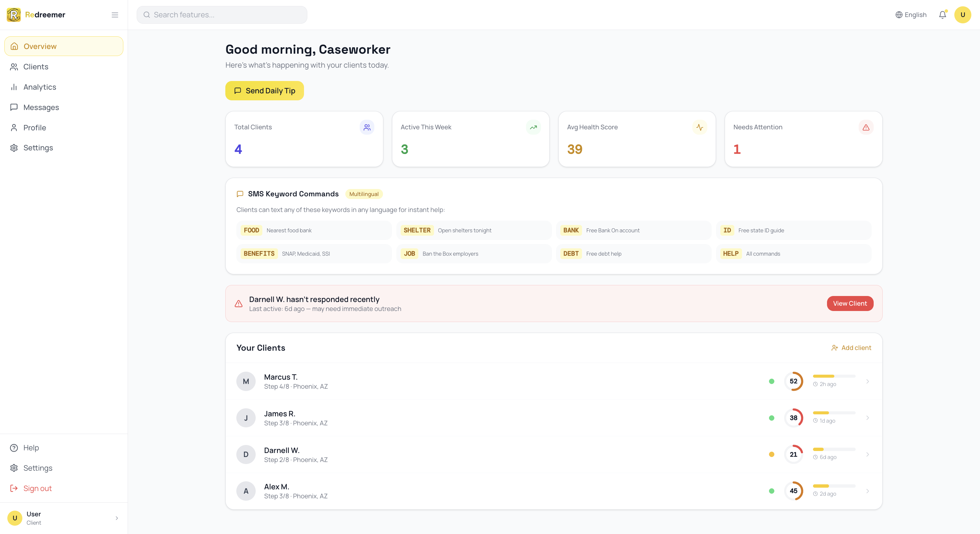
Task: Go to Messages in sidebar
Action: pyautogui.click(x=41, y=107)
